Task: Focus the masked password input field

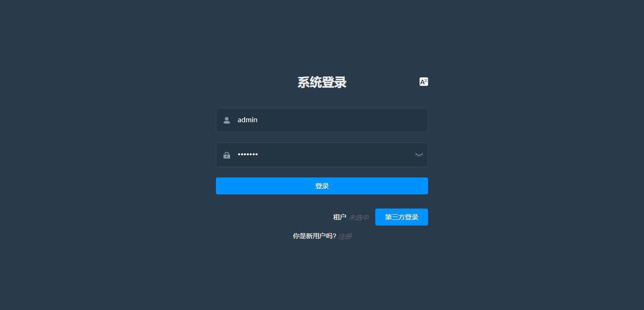Action: pos(322,155)
